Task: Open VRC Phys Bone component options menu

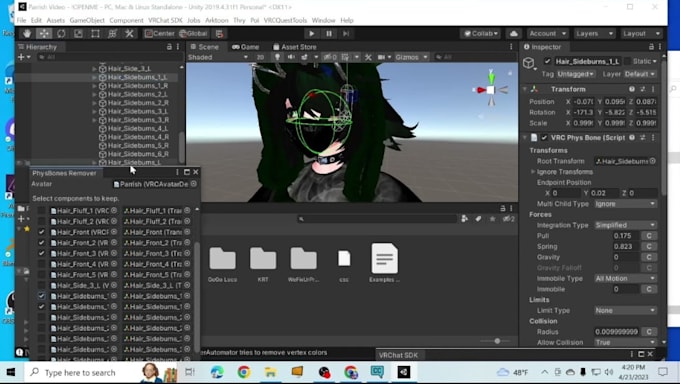Action: click(653, 138)
